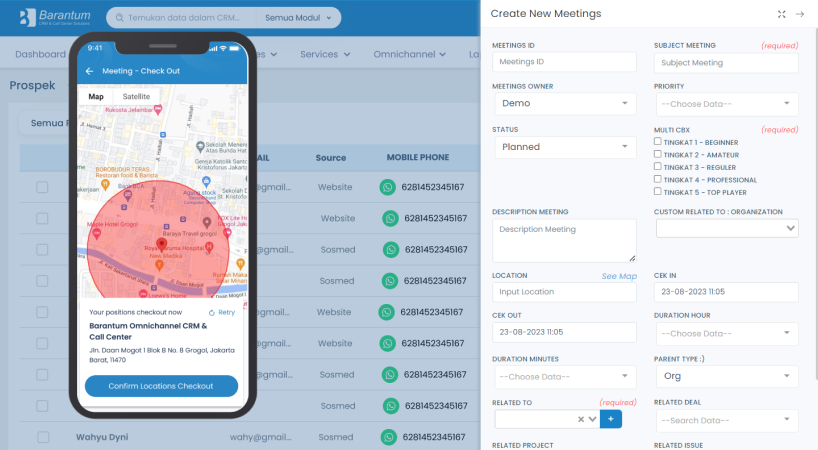Viewport: 818px width, 450px height.
Task: Click the Subject Meeting input field
Action: click(x=726, y=63)
